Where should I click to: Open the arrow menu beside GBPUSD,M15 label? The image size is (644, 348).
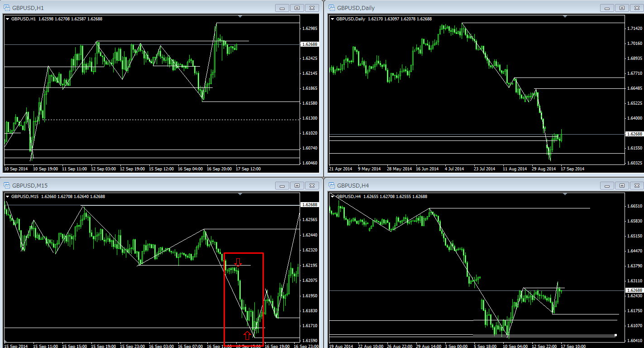pyautogui.click(x=8, y=197)
